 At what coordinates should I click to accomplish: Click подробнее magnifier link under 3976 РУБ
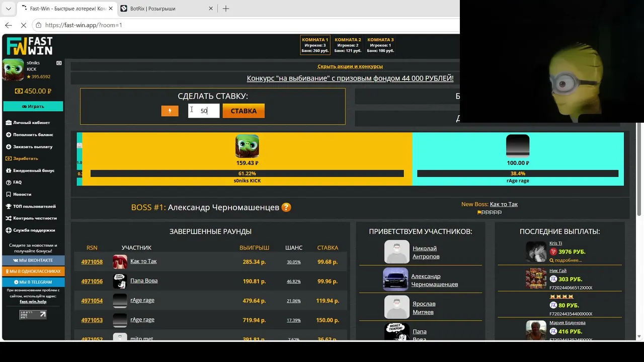coord(566,260)
